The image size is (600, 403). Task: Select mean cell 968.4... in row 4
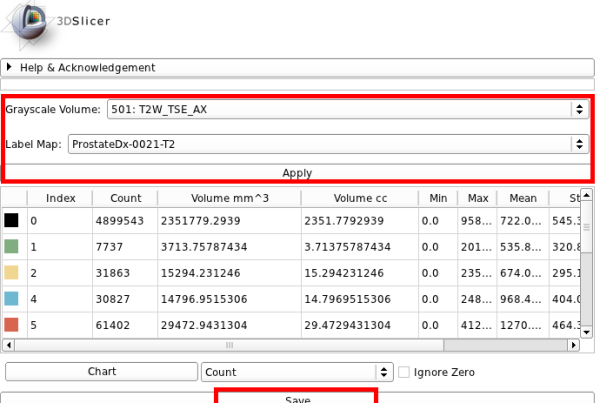coord(523,299)
